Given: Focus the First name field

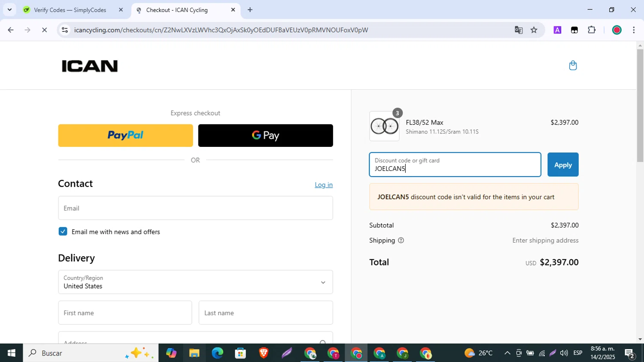Looking at the screenshot, I should [x=125, y=313].
